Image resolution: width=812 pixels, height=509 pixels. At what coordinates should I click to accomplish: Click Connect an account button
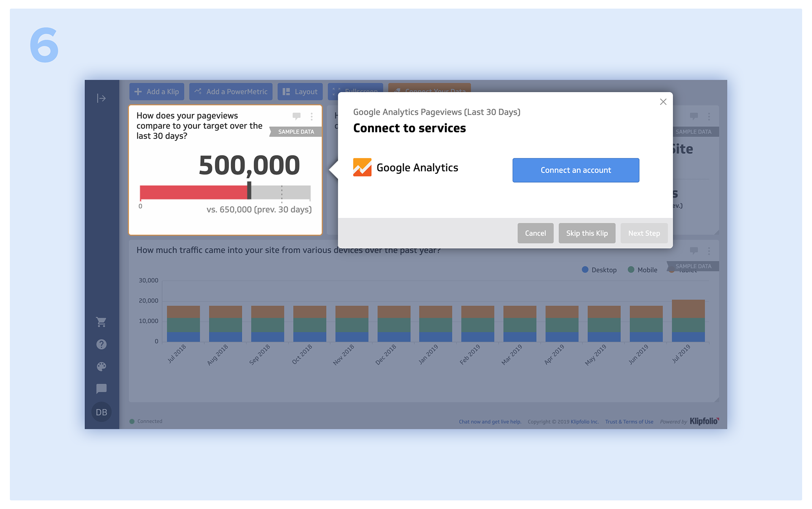coord(576,170)
